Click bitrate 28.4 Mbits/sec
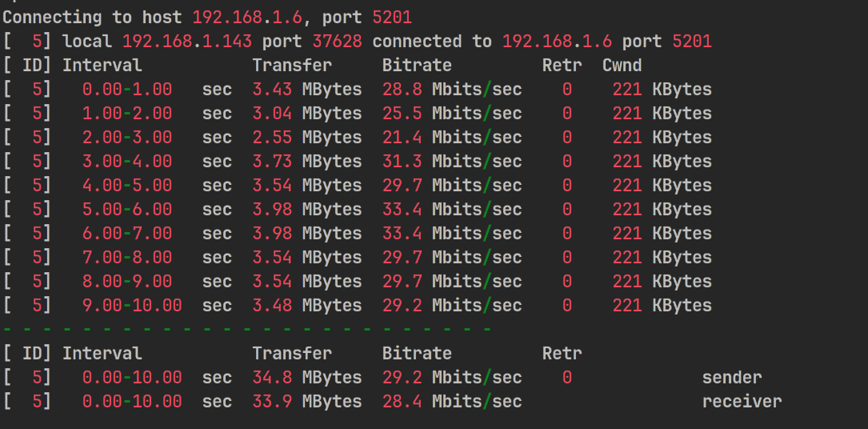 [452, 401]
